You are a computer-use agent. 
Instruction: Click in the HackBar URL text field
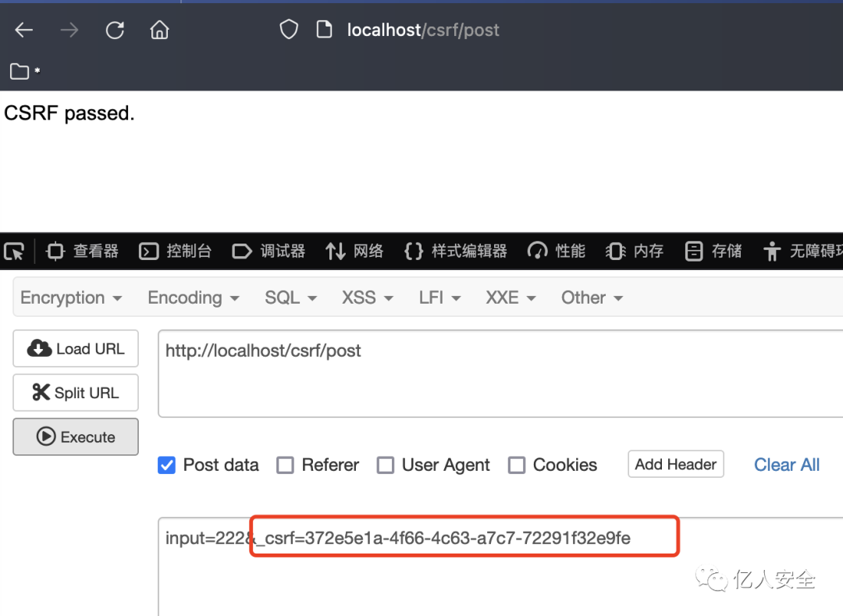[500, 373]
